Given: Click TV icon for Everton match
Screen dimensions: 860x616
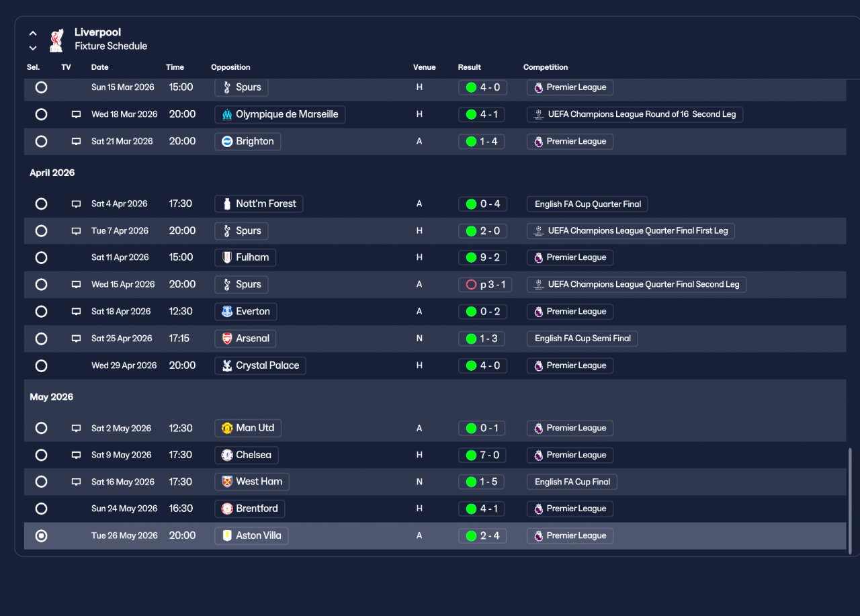Looking at the screenshot, I should point(76,311).
